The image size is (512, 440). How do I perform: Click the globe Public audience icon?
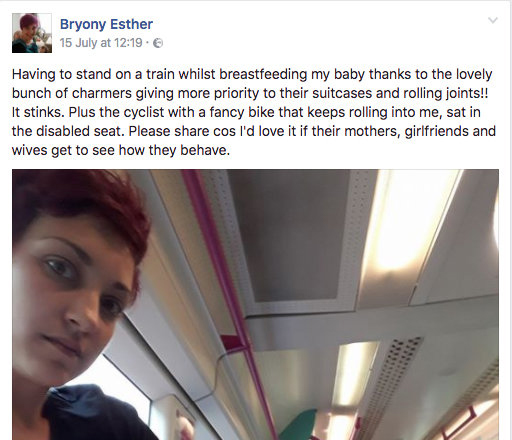pyautogui.click(x=158, y=43)
